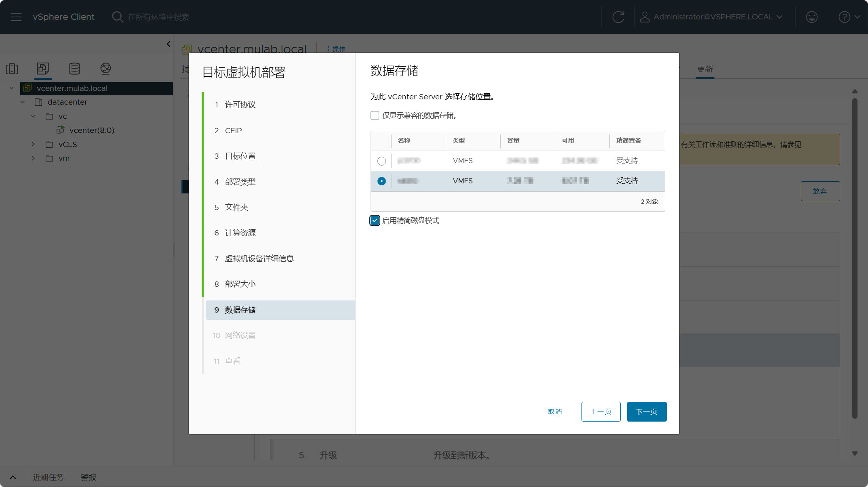The width and height of the screenshot is (868, 487).
Task: Expand the bottom recent tasks panel
Action: (x=13, y=477)
